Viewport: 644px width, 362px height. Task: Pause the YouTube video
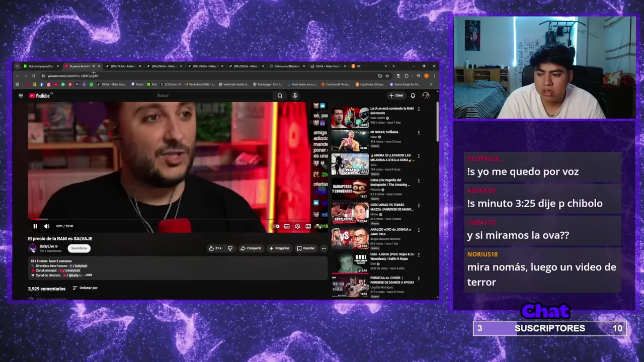(x=35, y=226)
